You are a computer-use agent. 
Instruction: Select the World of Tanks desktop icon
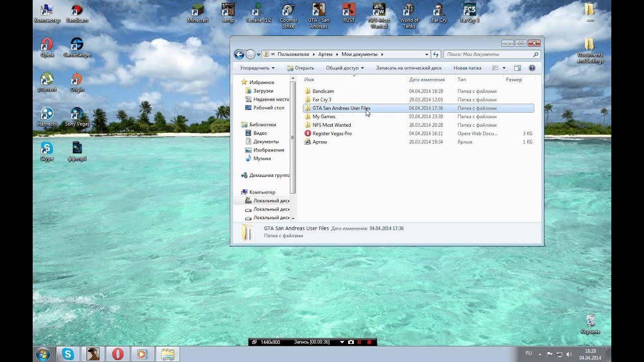[409, 16]
